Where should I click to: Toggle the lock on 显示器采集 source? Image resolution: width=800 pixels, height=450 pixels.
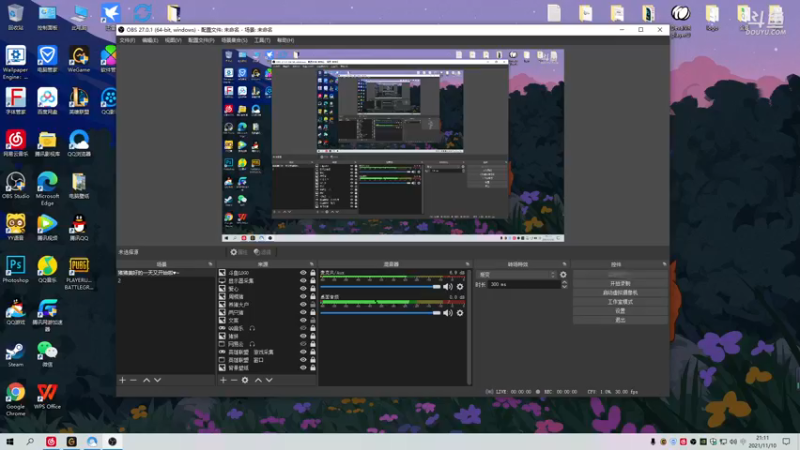coord(313,281)
